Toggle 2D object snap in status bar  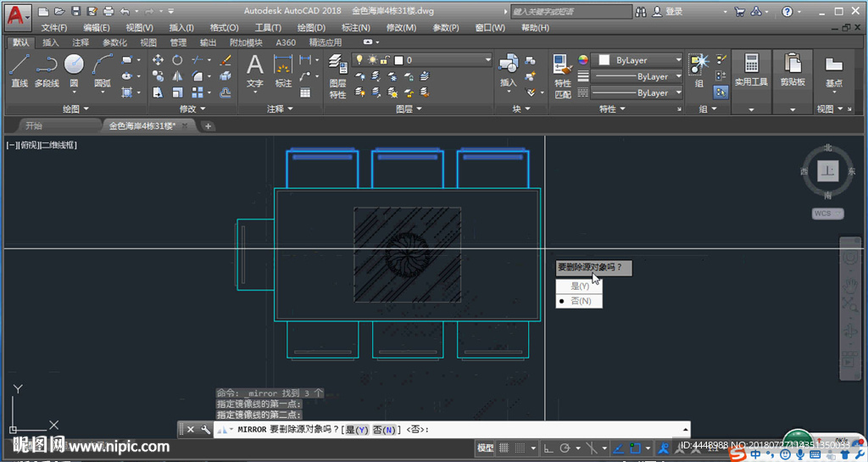click(635, 448)
